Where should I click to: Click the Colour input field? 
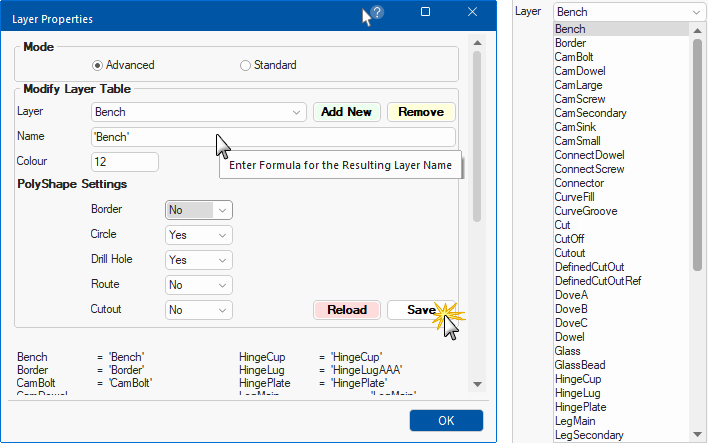(125, 161)
